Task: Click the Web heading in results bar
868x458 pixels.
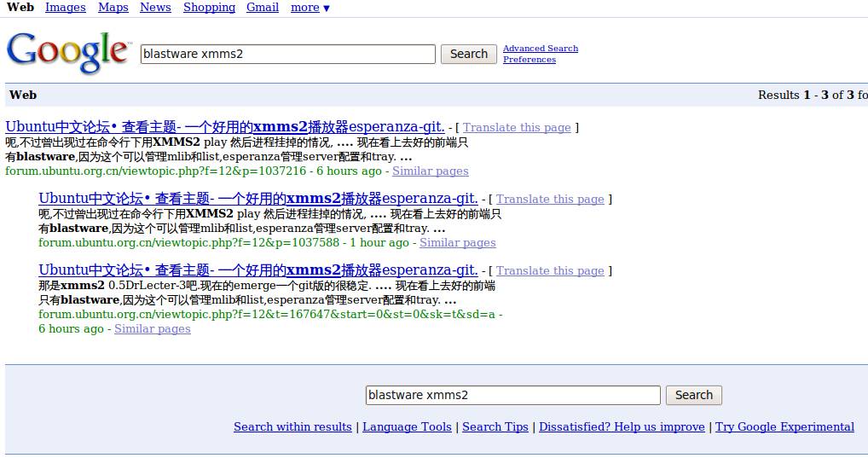Action: pos(23,96)
